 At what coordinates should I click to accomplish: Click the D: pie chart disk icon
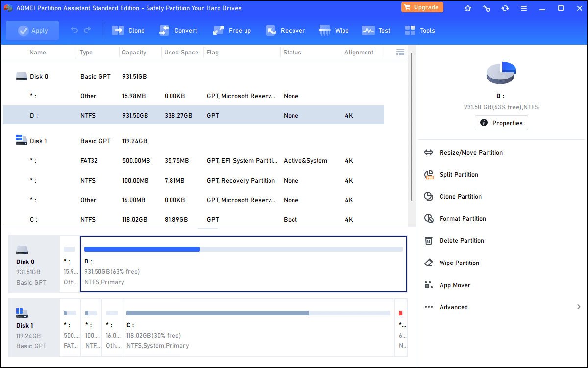[501, 73]
